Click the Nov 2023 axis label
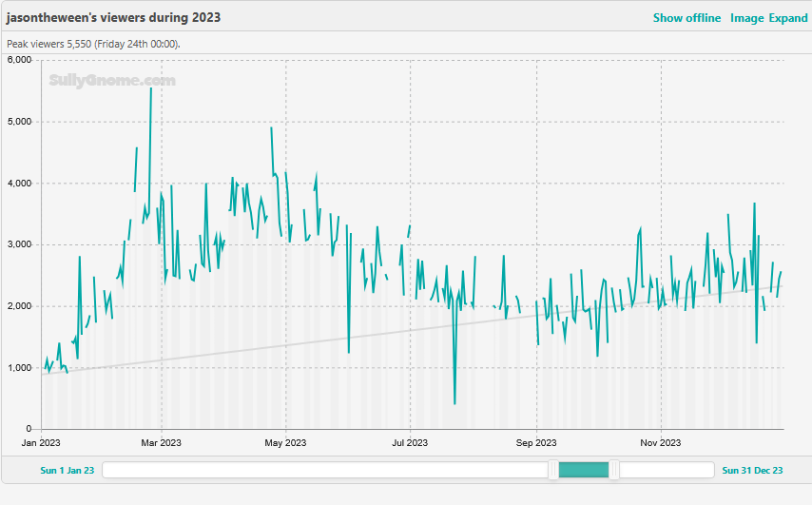The width and height of the screenshot is (812, 505). [660, 443]
